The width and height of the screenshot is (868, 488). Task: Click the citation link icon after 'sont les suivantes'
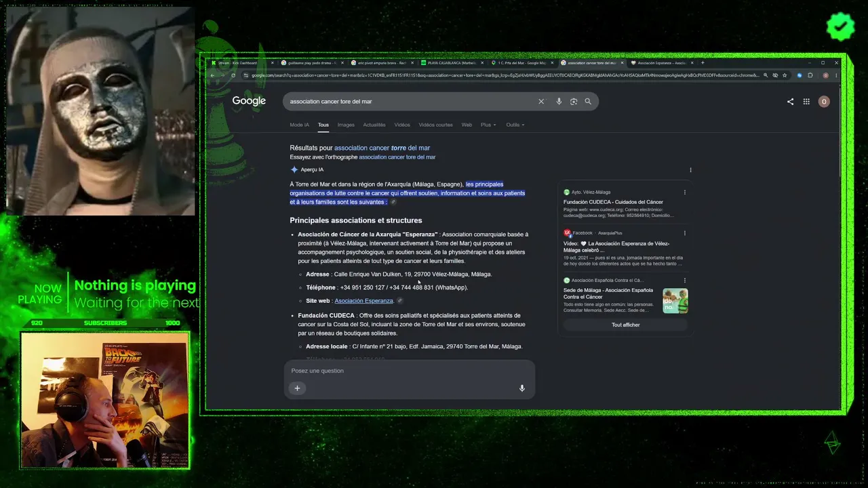393,202
